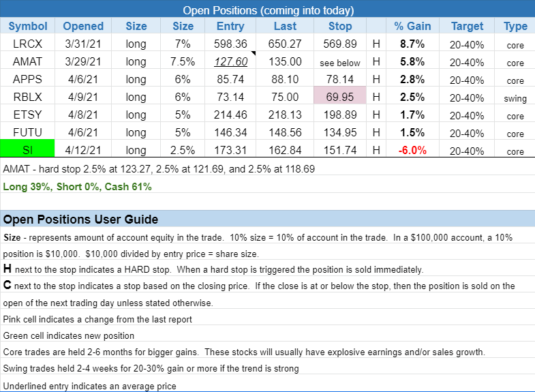This screenshot has height=392, width=535.
Task: Select the 2.8% gain cell
Action: 412,79
